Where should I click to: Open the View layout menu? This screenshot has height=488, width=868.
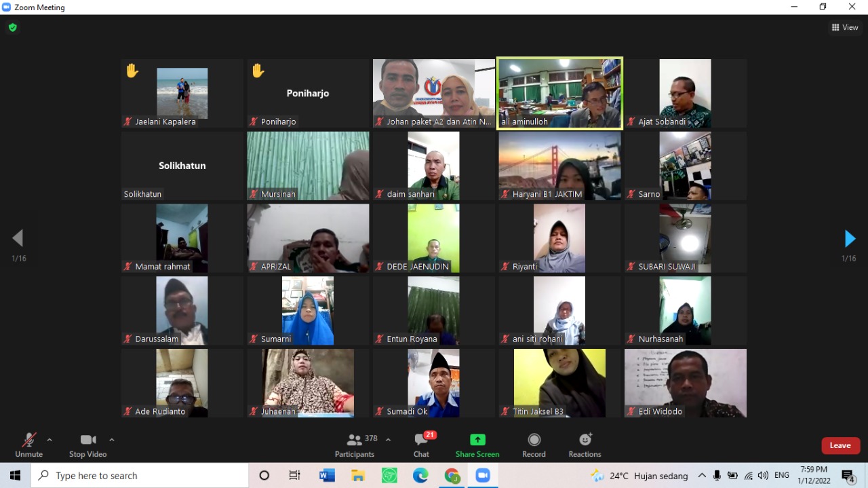[845, 28]
